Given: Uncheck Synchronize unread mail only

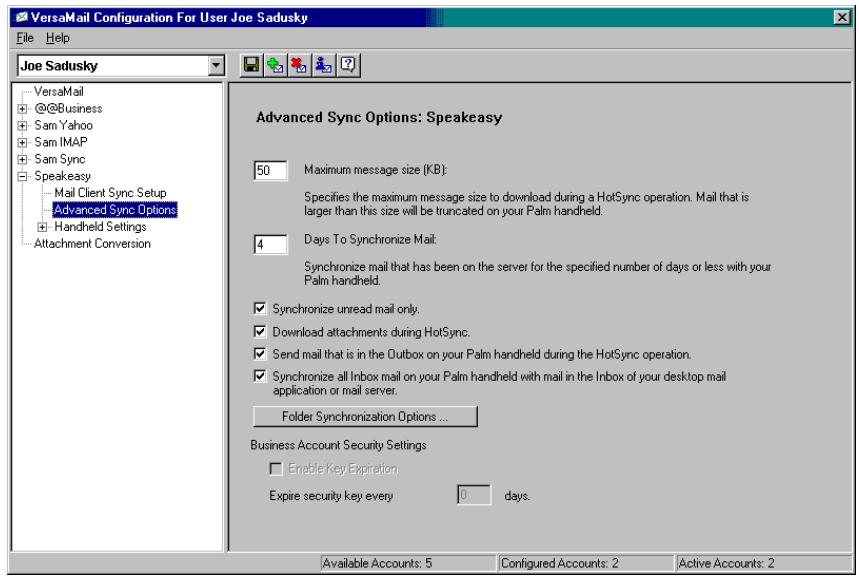Looking at the screenshot, I should tap(260, 308).
